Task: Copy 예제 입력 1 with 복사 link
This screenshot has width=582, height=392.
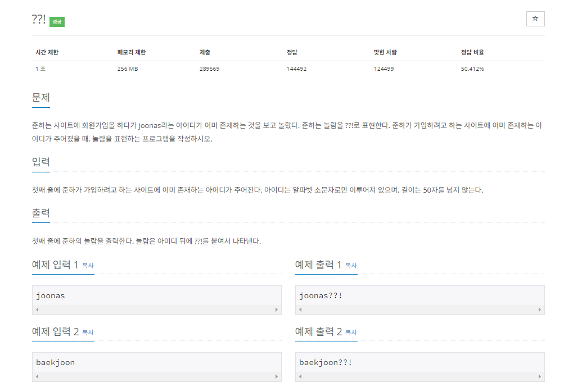Action: 88,266
